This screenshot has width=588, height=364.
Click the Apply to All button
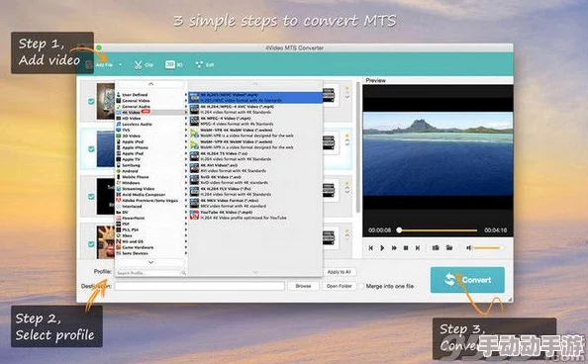(x=339, y=272)
